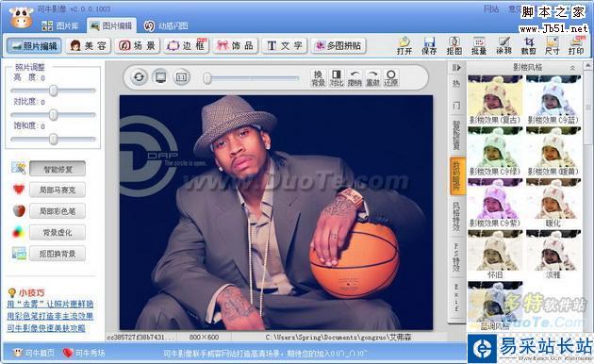Viewport: 594px width, 364px height.
Task: Click the 批量 batch processing icon
Action: click(479, 45)
